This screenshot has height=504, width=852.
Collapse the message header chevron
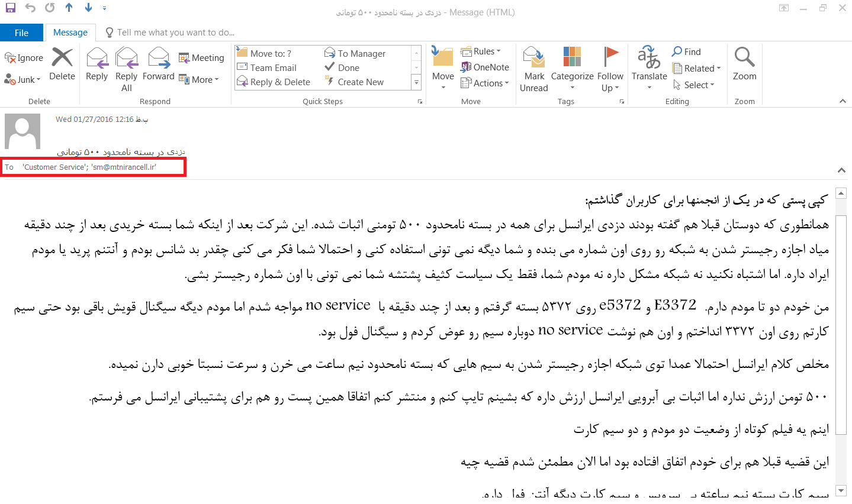click(841, 170)
